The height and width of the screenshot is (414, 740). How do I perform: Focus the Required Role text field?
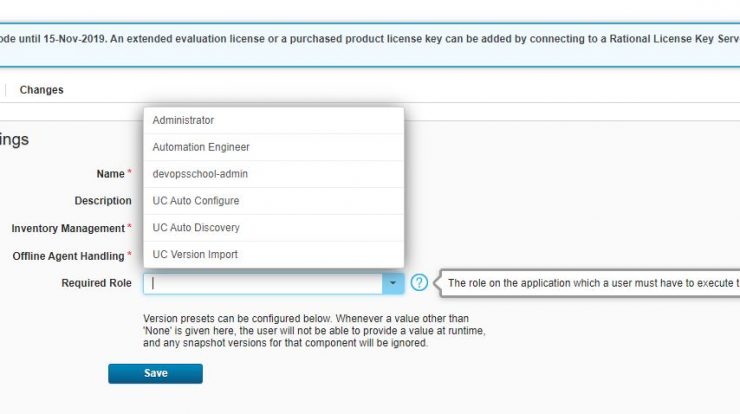263,283
